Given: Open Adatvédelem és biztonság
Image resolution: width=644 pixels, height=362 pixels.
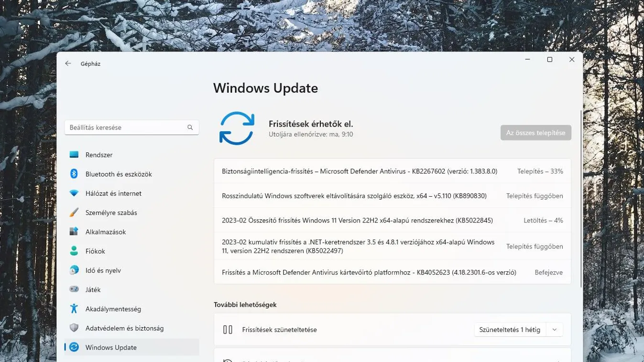Looking at the screenshot, I should tap(131, 328).
